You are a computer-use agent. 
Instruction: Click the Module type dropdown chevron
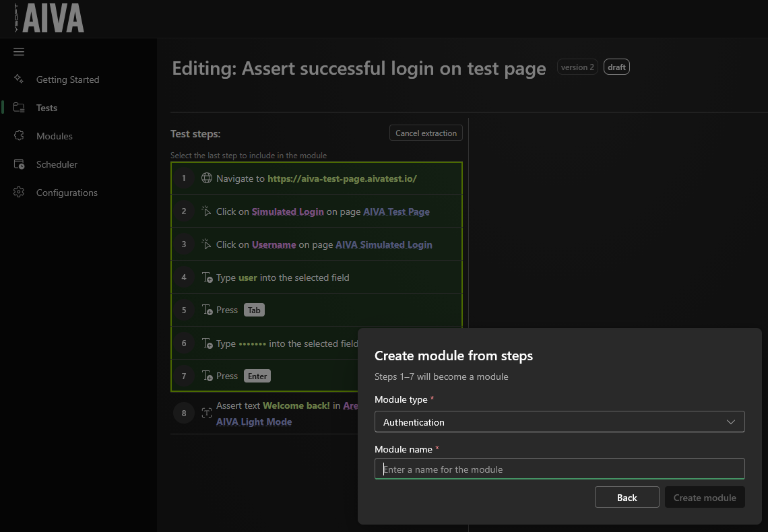(x=731, y=422)
